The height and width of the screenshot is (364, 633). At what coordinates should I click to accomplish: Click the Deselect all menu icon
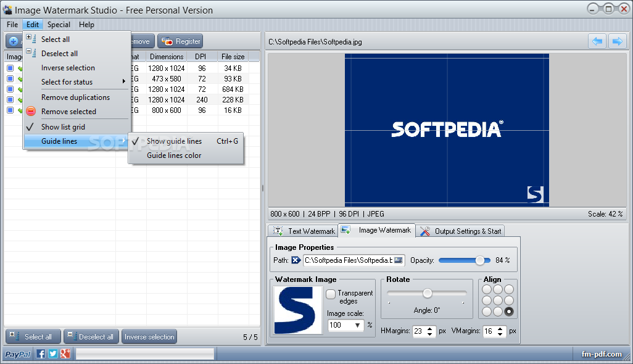[31, 53]
